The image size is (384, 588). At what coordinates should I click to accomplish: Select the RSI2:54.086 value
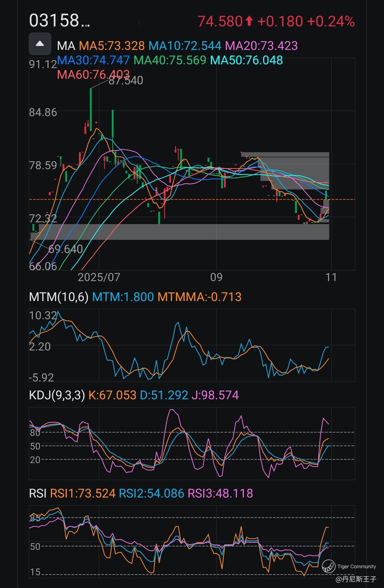(x=151, y=493)
